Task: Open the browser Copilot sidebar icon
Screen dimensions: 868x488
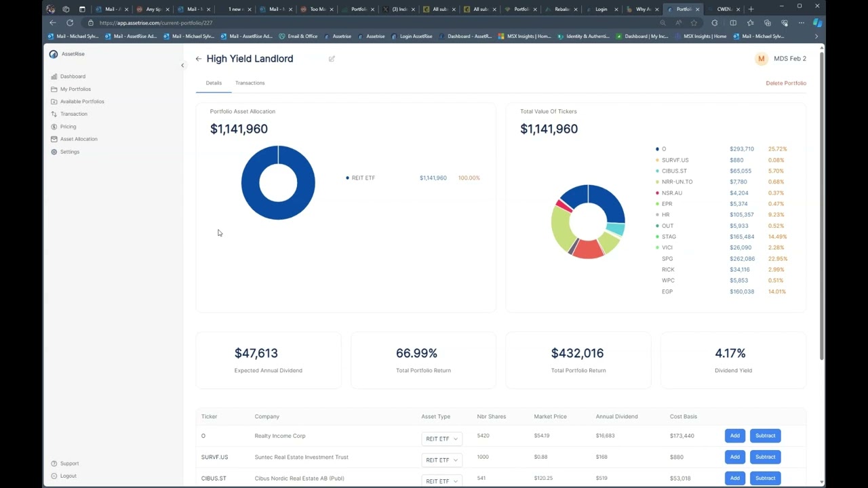Action: (x=818, y=22)
